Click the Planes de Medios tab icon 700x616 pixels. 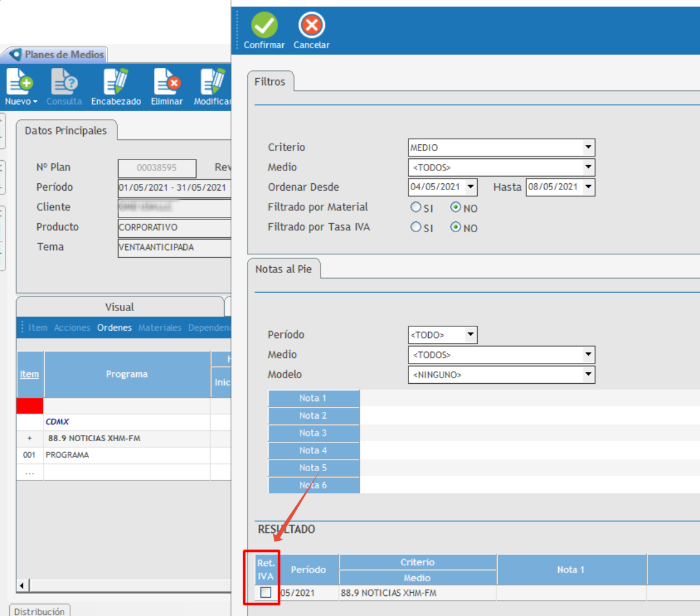tap(15, 54)
